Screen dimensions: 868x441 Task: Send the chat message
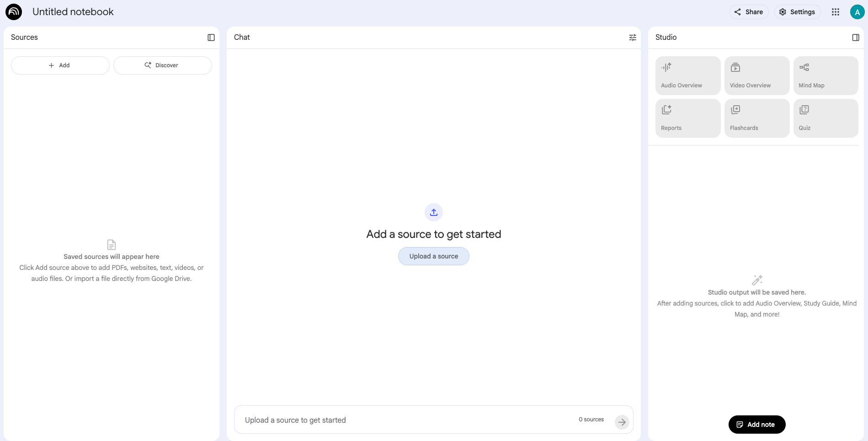click(x=622, y=422)
